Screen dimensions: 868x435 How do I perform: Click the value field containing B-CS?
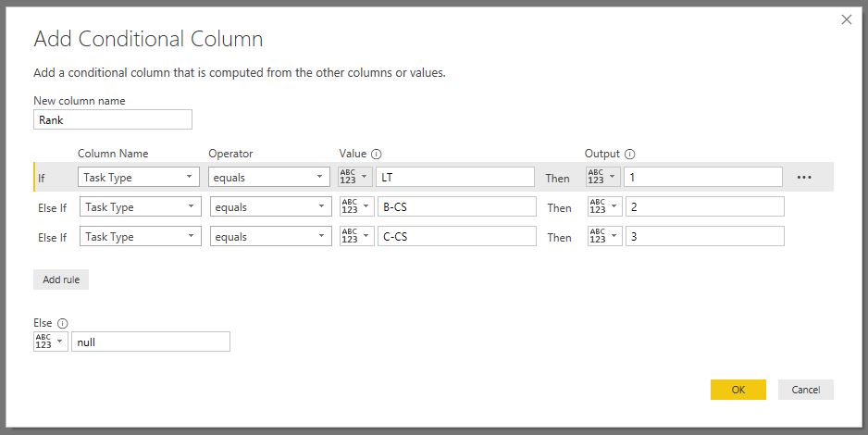click(457, 207)
